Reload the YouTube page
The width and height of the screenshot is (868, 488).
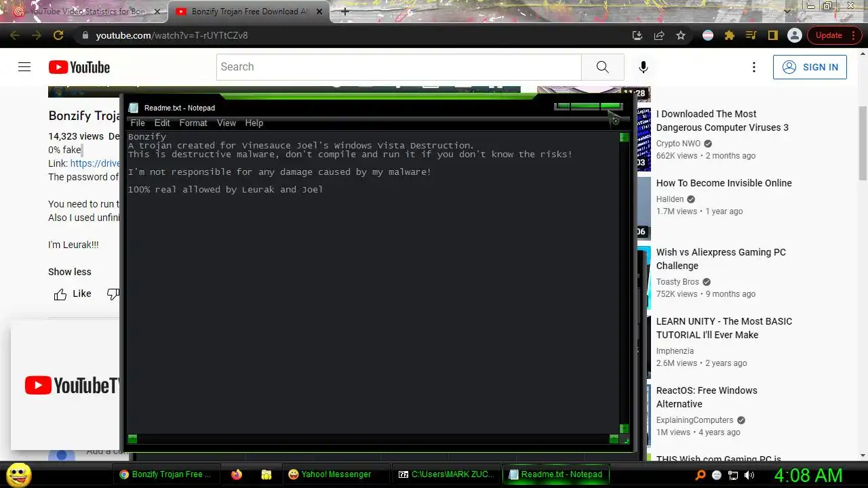tap(58, 35)
